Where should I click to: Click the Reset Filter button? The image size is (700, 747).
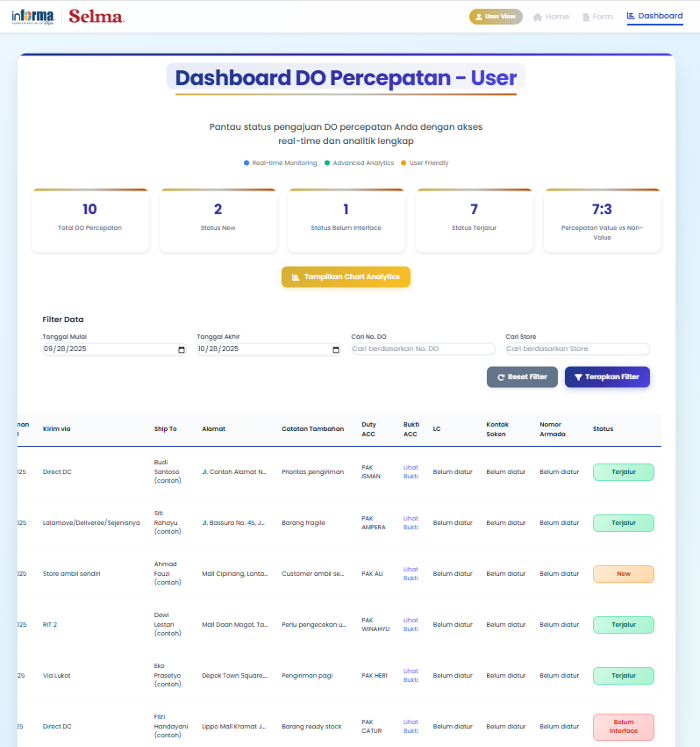click(x=522, y=377)
